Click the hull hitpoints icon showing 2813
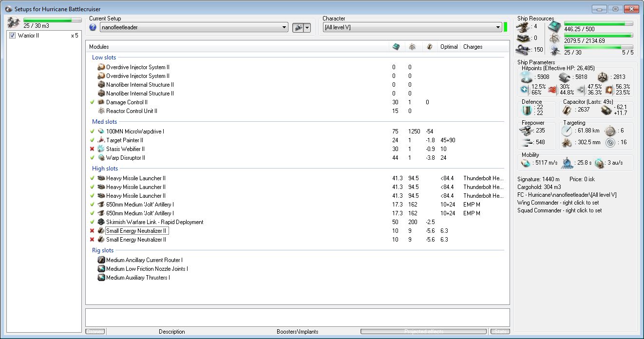The height and width of the screenshot is (339, 644). tap(603, 77)
